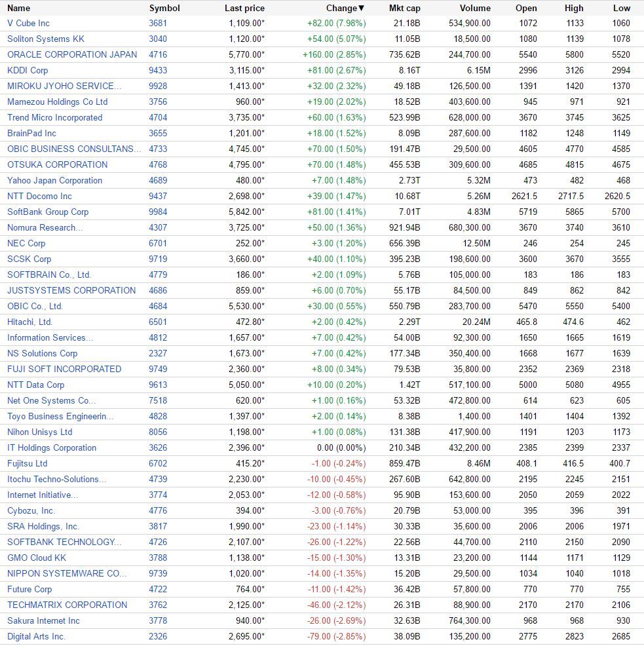Open SOFTBANK TECHNOLOGY link
The width and height of the screenshot is (644, 646).
pos(64,542)
